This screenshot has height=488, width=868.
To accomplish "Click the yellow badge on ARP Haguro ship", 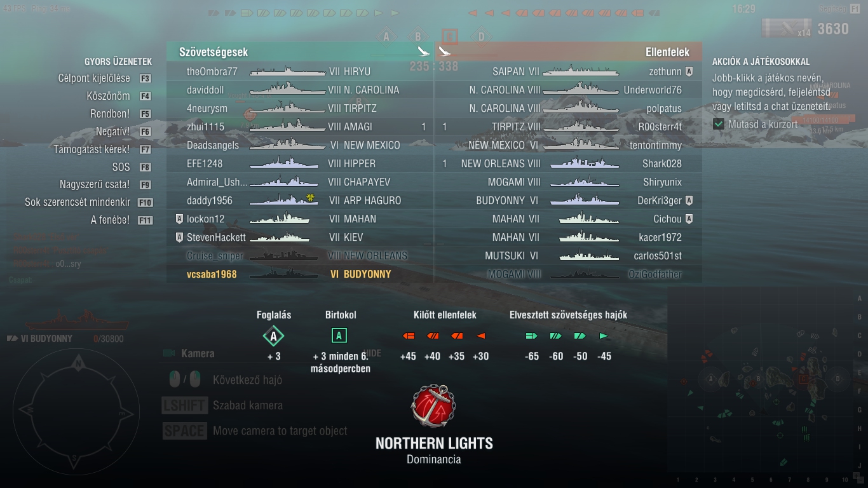I will pyautogui.click(x=311, y=198).
